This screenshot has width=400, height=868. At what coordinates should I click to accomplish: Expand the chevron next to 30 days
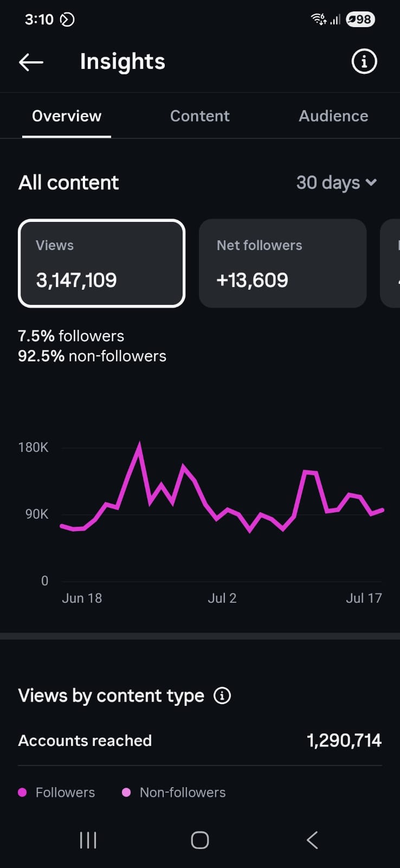coord(371,183)
